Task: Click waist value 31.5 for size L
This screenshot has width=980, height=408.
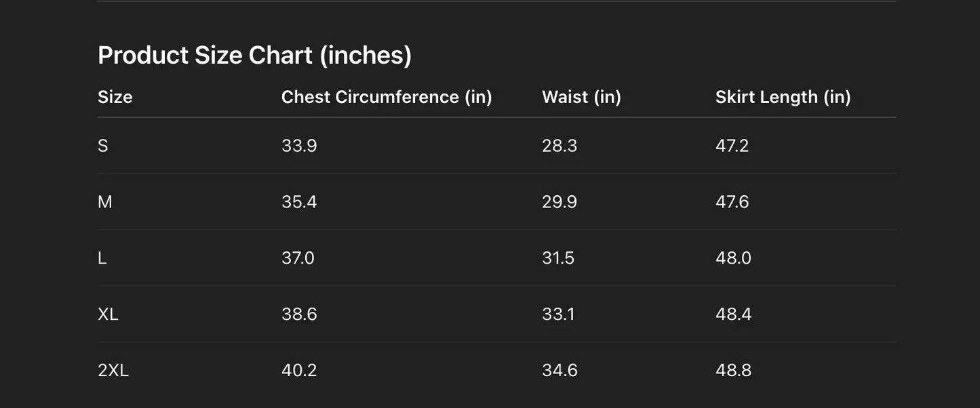Action: coord(558,258)
